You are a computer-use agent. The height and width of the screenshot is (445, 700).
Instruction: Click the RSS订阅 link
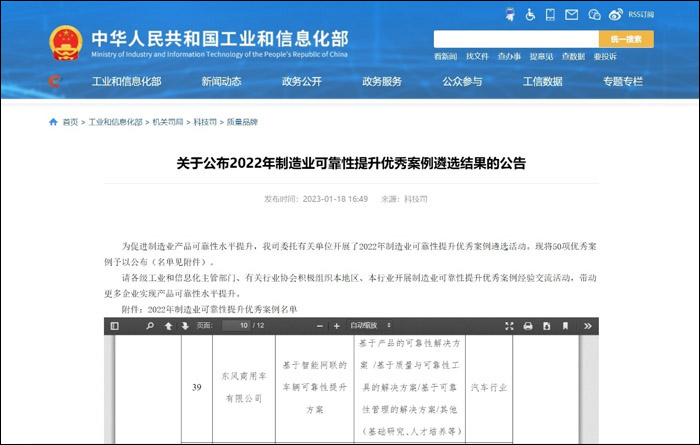tap(641, 15)
